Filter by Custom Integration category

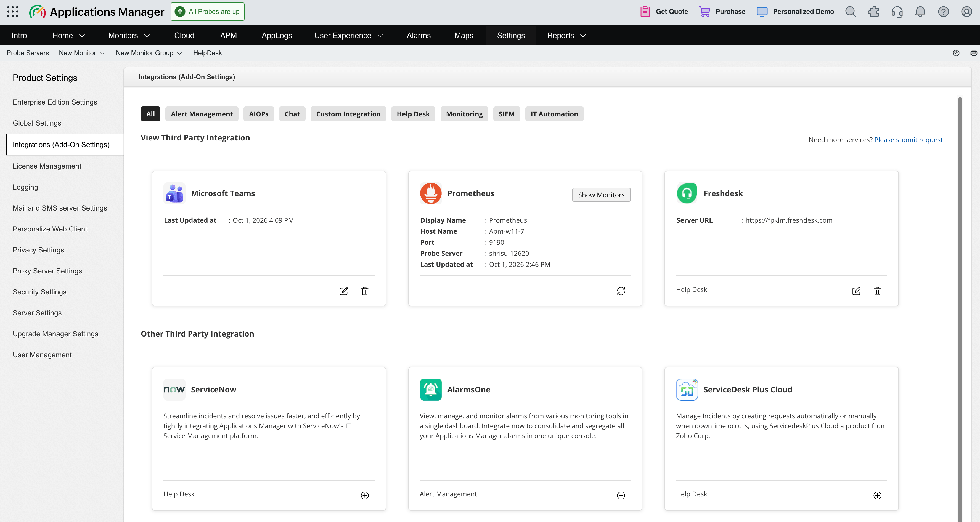(348, 114)
